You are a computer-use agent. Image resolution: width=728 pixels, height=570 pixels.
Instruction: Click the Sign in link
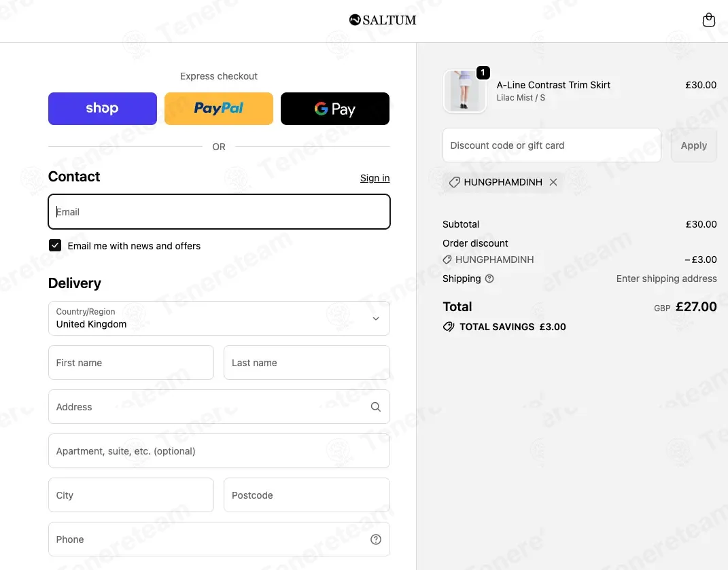tap(375, 178)
